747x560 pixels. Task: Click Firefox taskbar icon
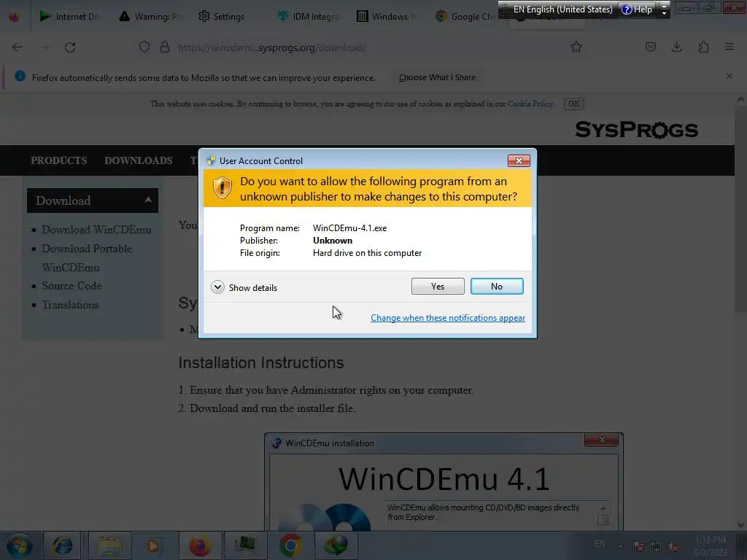tap(200, 545)
